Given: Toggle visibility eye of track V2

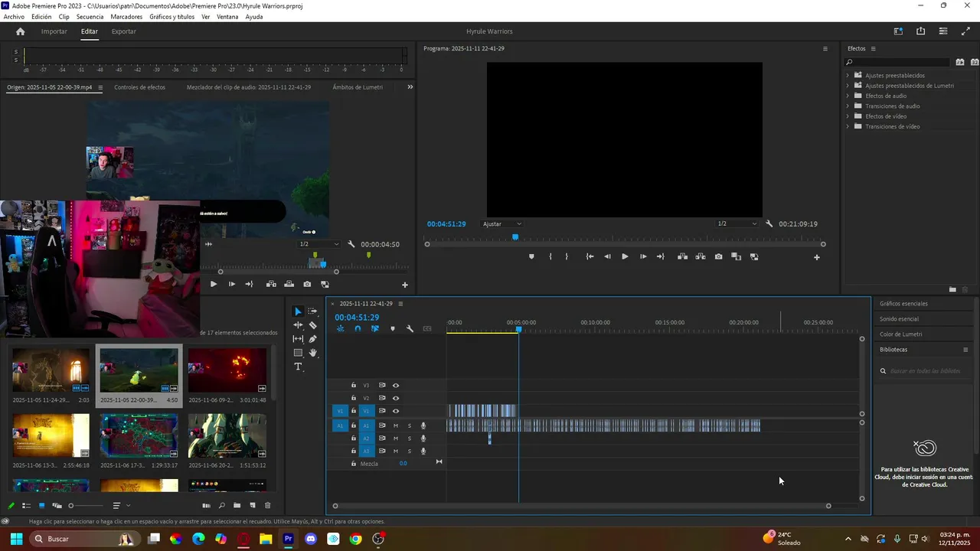Looking at the screenshot, I should point(396,398).
